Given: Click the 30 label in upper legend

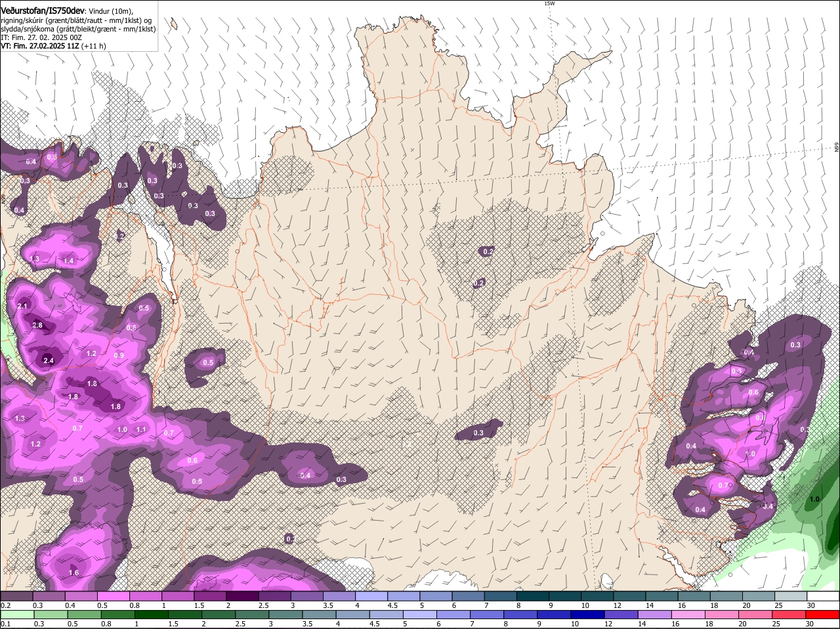Looking at the screenshot, I should coord(811,605).
